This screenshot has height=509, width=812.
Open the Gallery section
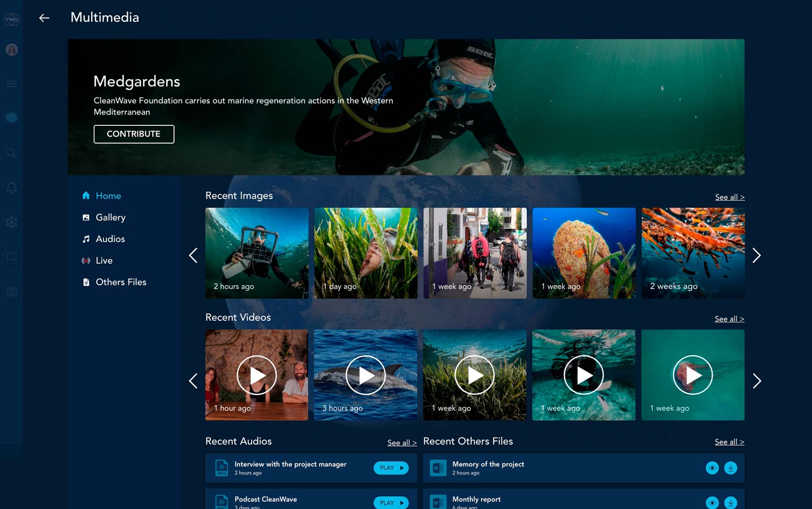[x=104, y=217]
